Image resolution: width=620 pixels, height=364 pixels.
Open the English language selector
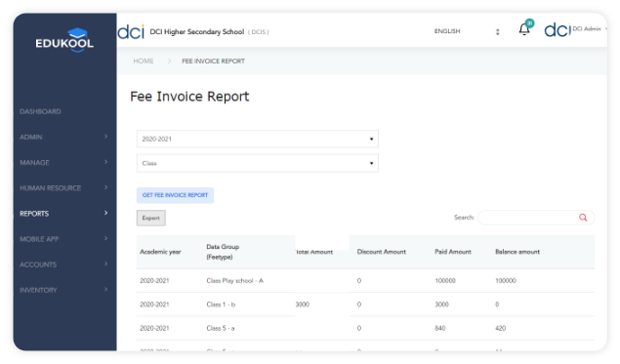[467, 31]
